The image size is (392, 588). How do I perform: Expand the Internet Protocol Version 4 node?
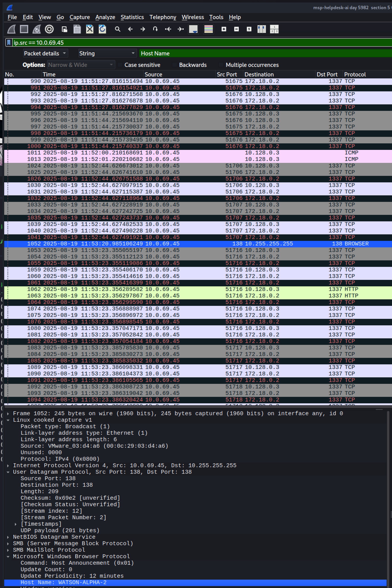pos(8,465)
